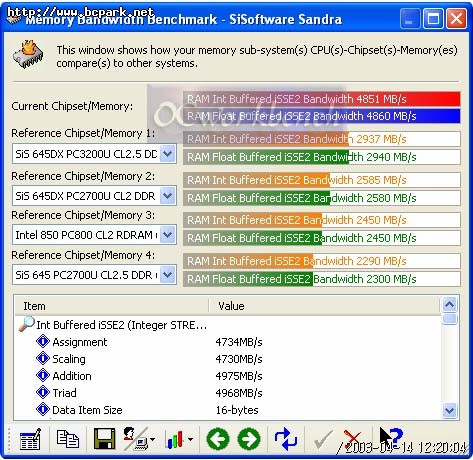Click the toolbar grip handle
473x460 pixels.
[9, 439]
